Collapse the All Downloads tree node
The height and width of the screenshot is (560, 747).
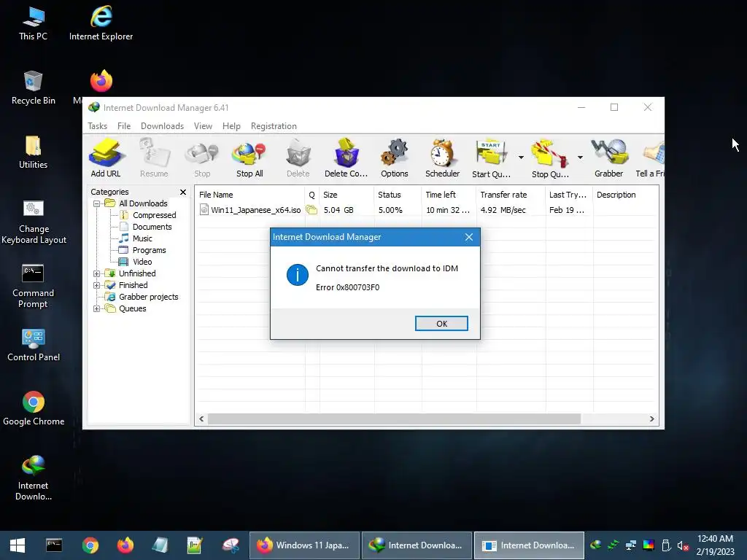click(x=97, y=204)
